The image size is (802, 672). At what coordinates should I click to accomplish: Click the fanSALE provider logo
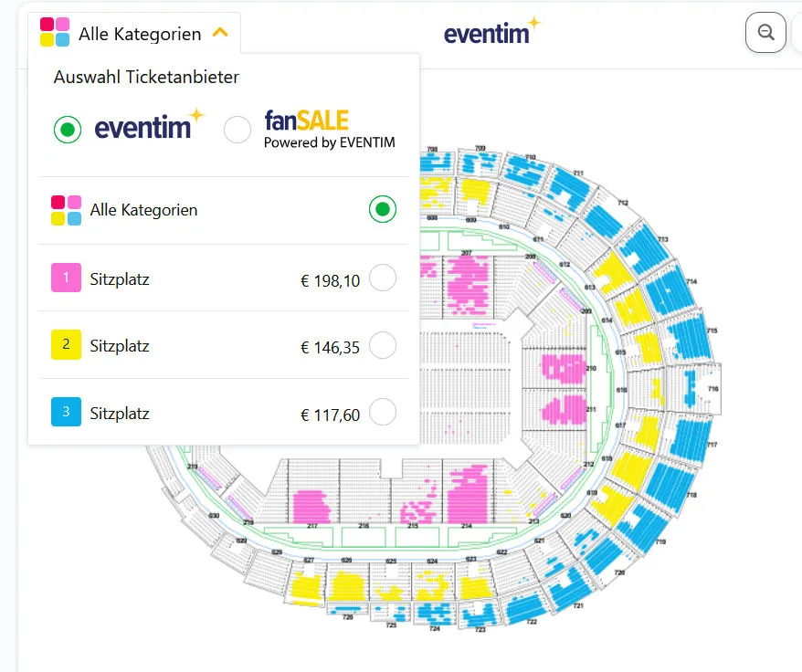[329, 129]
